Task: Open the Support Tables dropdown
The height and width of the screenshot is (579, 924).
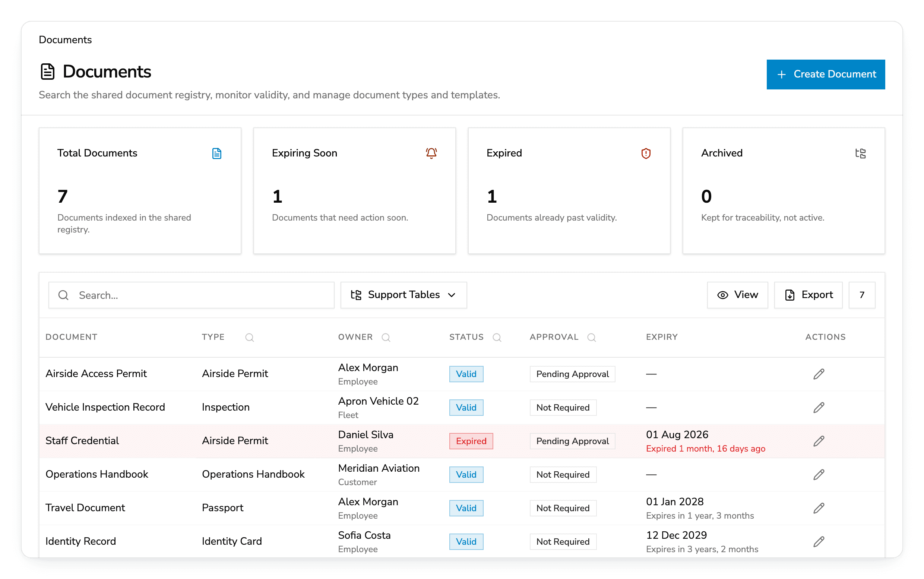Action: coord(403,295)
